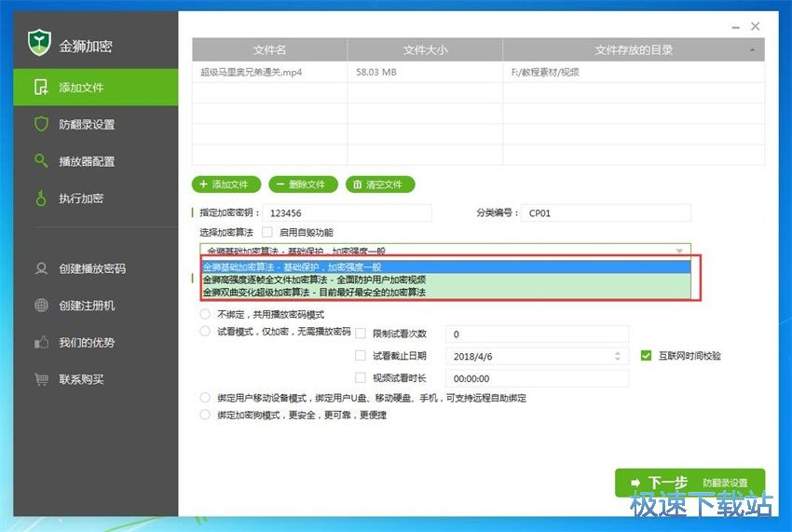Uncheck 互联网时间校验 checkbox

pyautogui.click(x=646, y=356)
